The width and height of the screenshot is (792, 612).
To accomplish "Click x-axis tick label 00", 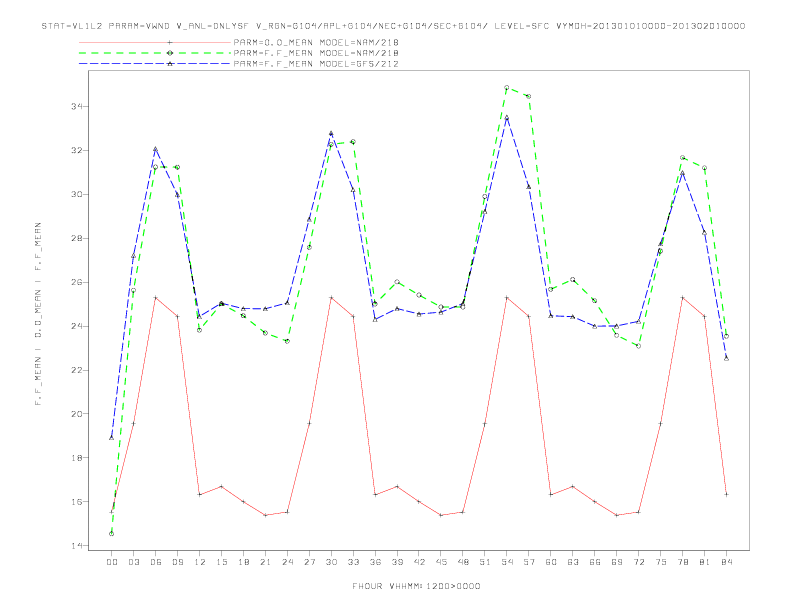I will click(x=112, y=562).
